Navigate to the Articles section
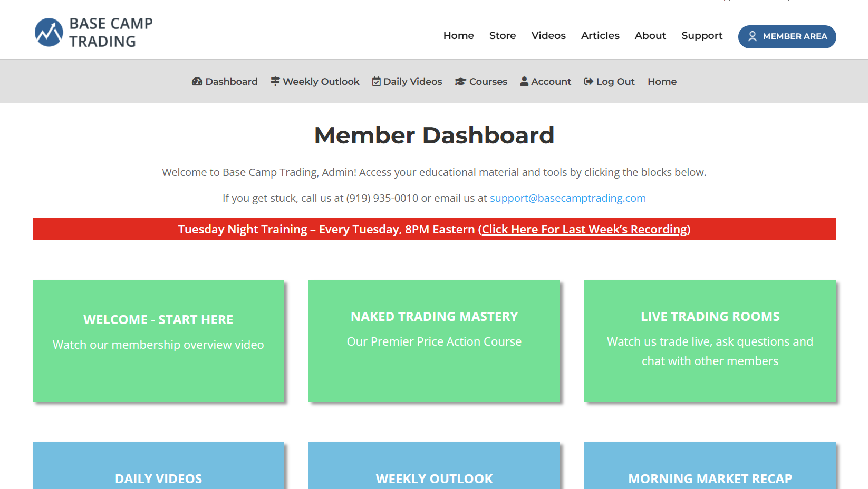The image size is (868, 489). click(x=600, y=35)
